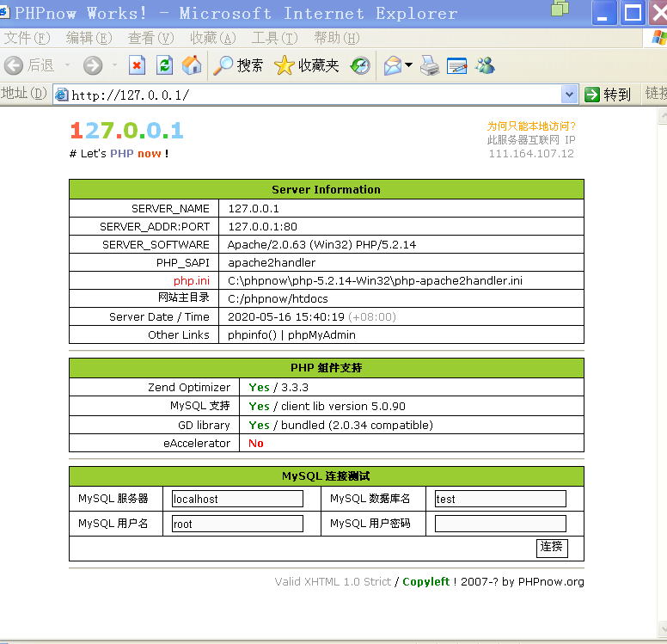Click the Zend Optimizer Yes / 3.3.3 value
Viewport: 667px width, 644px height.
tap(278, 387)
